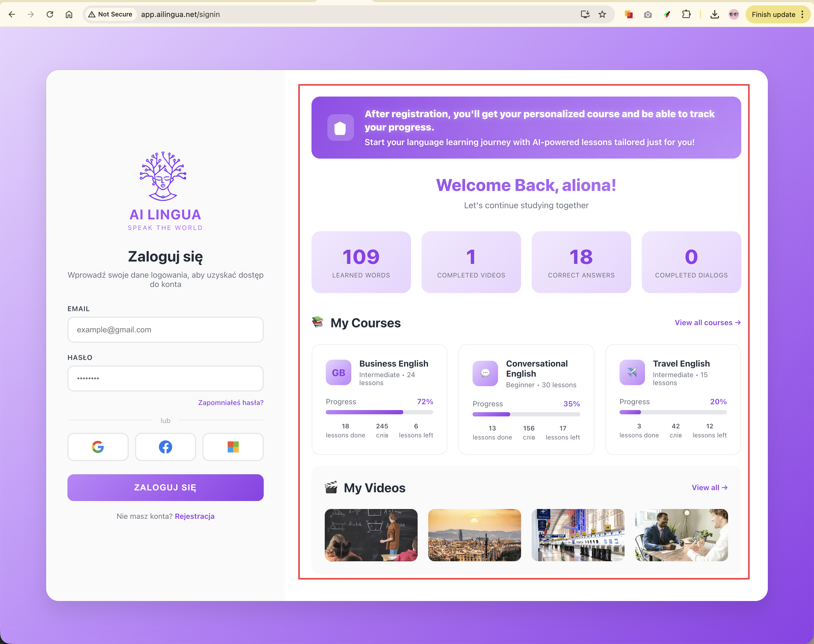This screenshot has width=814, height=644.
Task: Open the Rejestracja signup link
Action: pyautogui.click(x=194, y=516)
